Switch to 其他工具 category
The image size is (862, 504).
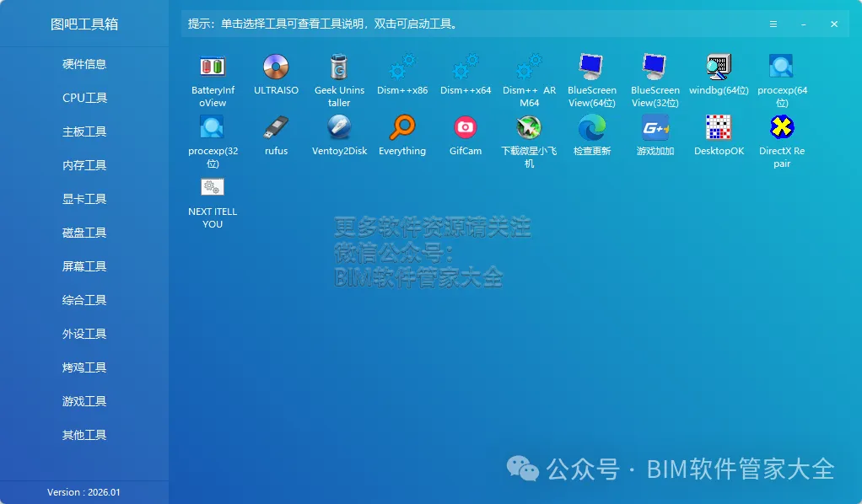(84, 435)
